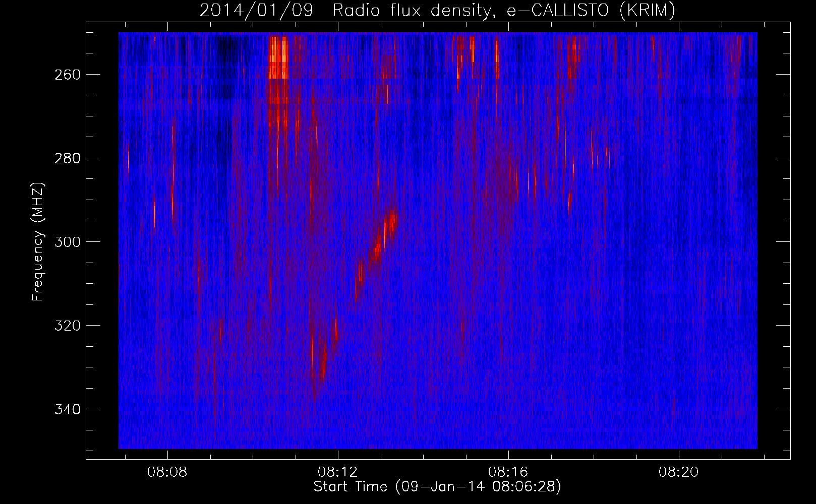
Task: Click the 280 frequency axis label
Action: coord(67,158)
